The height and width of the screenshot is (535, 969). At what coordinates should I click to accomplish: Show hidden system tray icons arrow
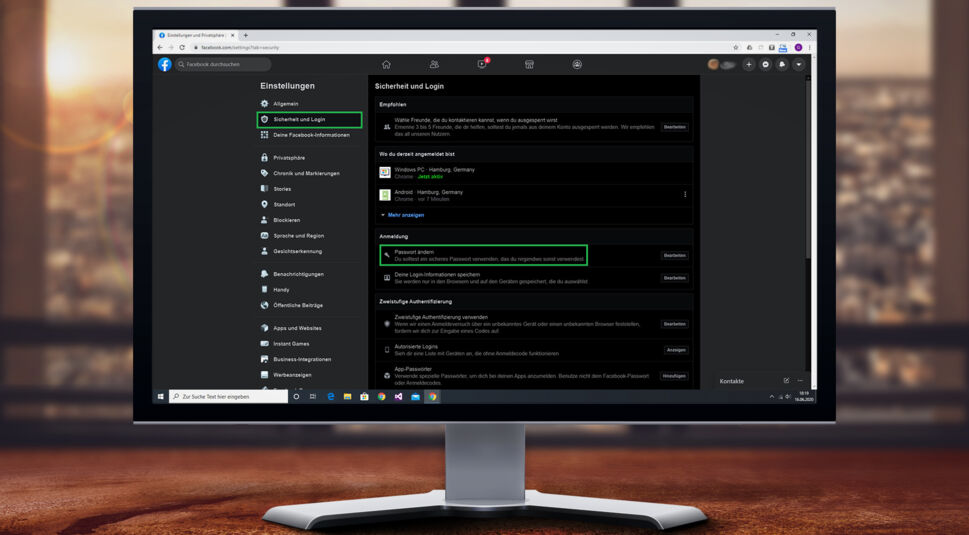pyautogui.click(x=771, y=397)
